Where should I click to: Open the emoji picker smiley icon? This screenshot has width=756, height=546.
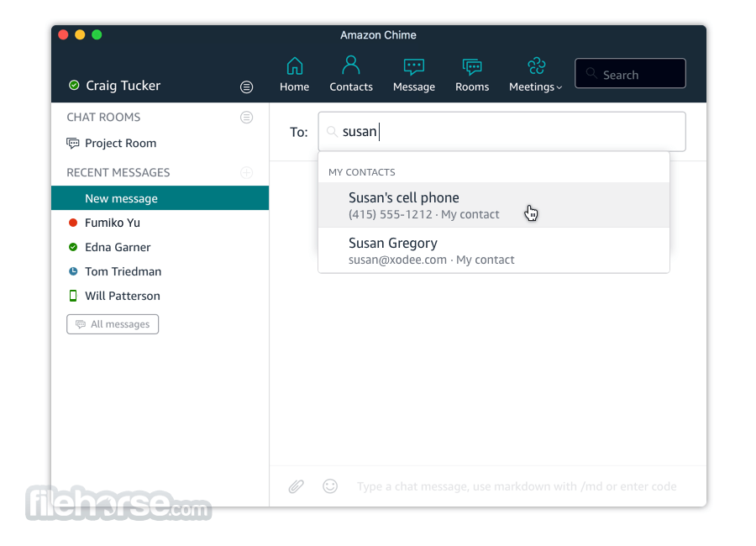pyautogui.click(x=330, y=486)
